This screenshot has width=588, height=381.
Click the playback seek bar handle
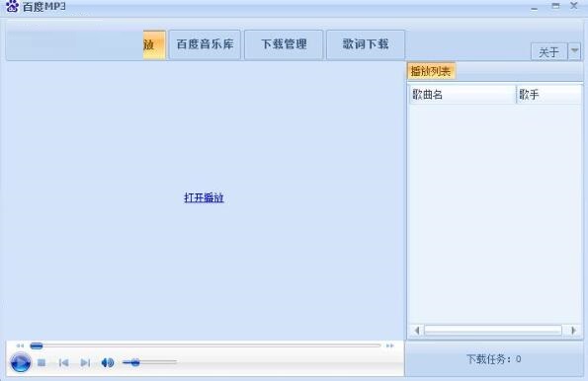[x=37, y=345]
